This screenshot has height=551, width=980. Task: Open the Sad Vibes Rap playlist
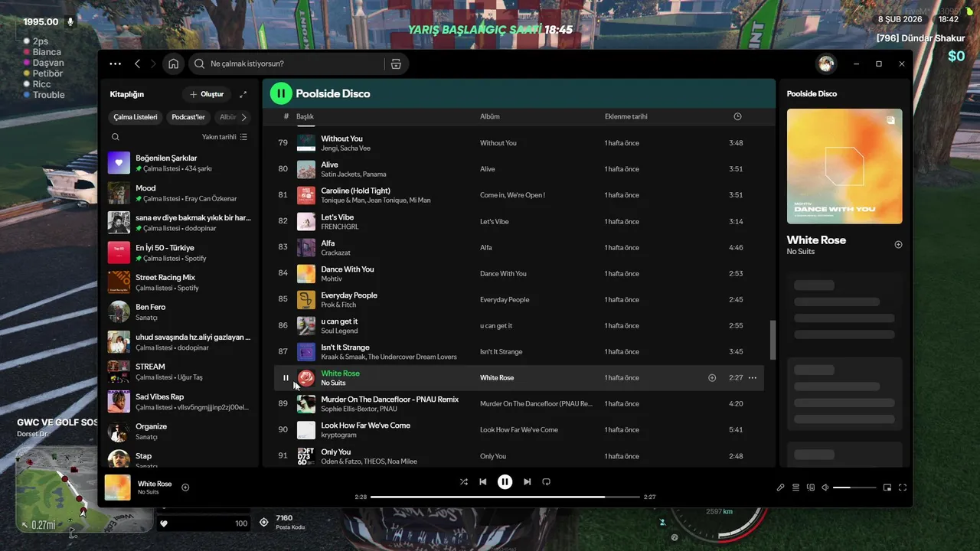(x=180, y=401)
